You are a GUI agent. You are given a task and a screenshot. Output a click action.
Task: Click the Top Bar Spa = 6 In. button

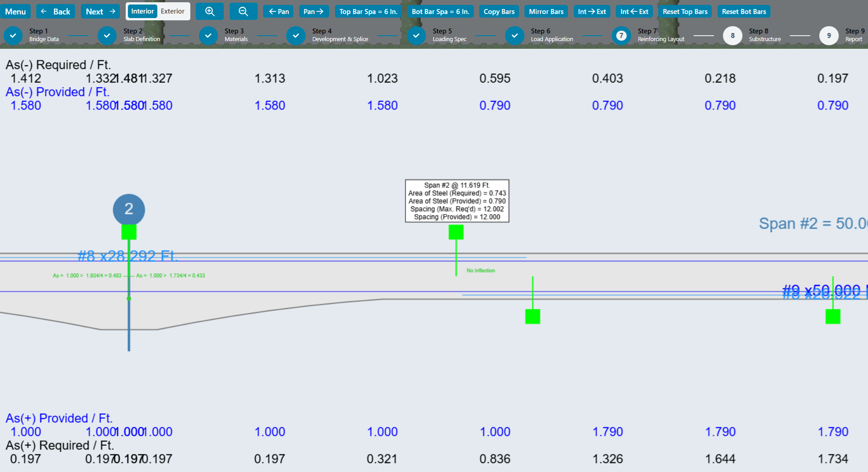(x=368, y=11)
